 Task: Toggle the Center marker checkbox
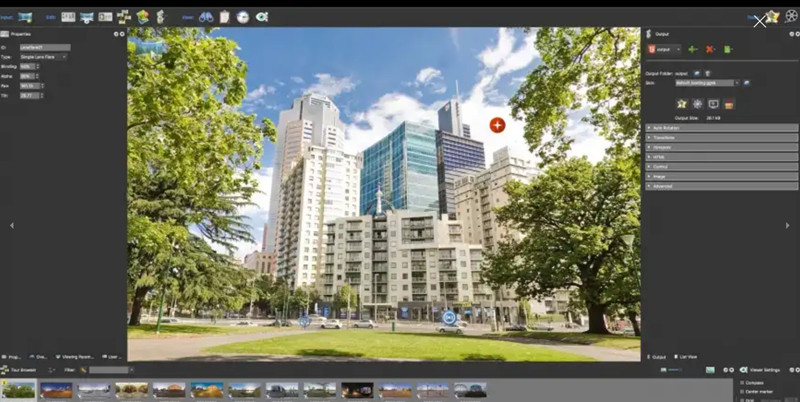pos(742,392)
